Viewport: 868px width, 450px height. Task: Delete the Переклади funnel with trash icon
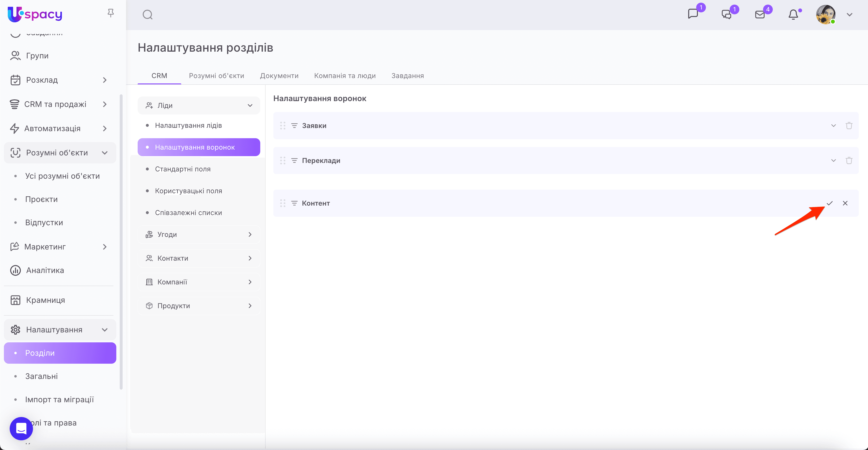849,161
